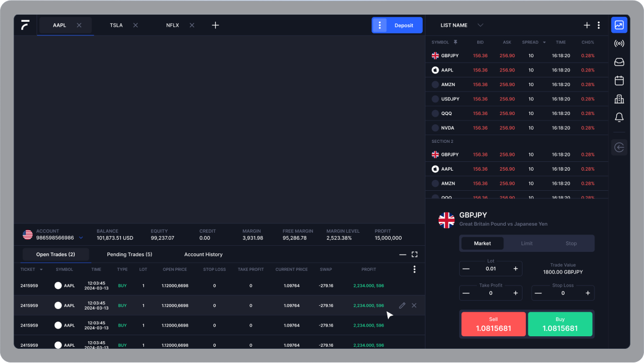Click the Take Profit value field
Image resolution: width=644 pixels, height=363 pixels.
click(491, 293)
